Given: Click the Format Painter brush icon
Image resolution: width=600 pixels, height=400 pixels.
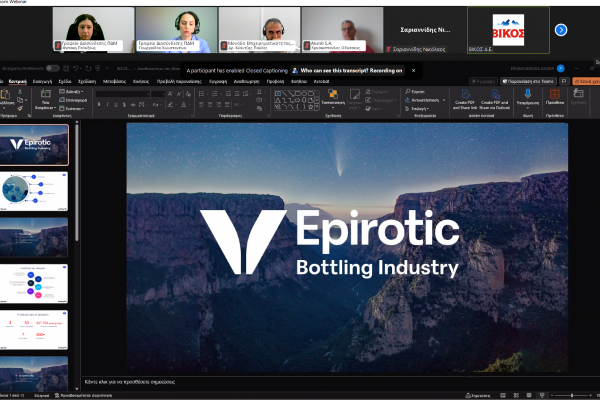Looking at the screenshot, I should click(x=20, y=109).
